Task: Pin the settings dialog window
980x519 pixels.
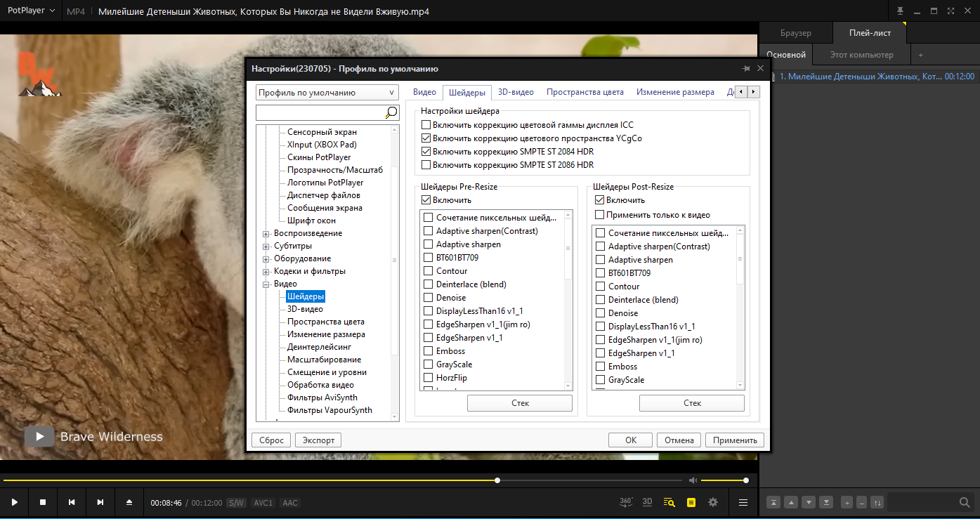Action: point(745,68)
